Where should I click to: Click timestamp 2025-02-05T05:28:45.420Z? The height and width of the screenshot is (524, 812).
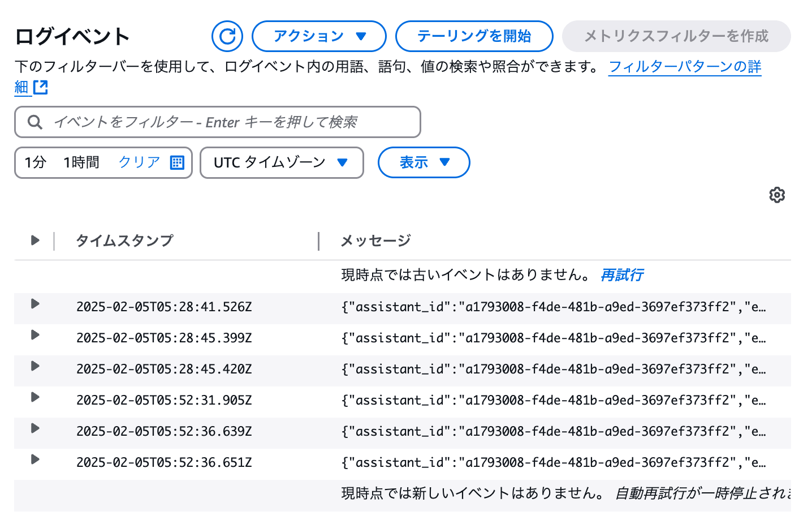[164, 369]
